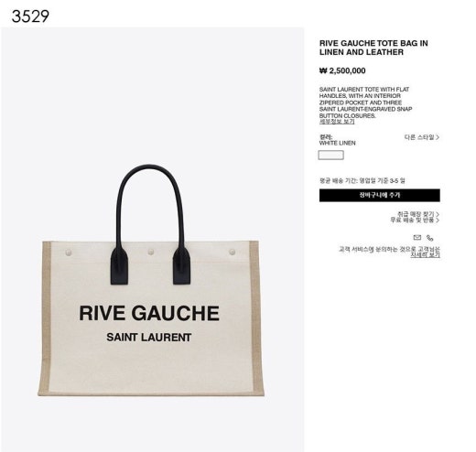Click the WHITE LINEN color name text

[x=337, y=143]
